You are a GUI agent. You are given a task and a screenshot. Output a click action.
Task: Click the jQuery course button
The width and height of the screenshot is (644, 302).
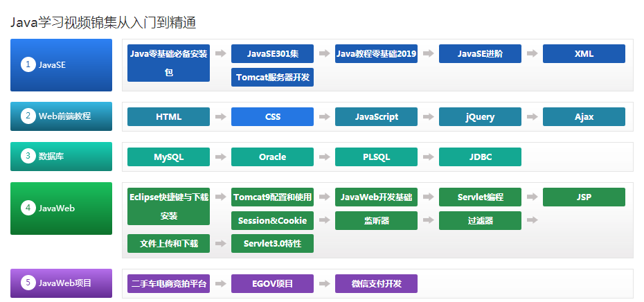(x=480, y=117)
